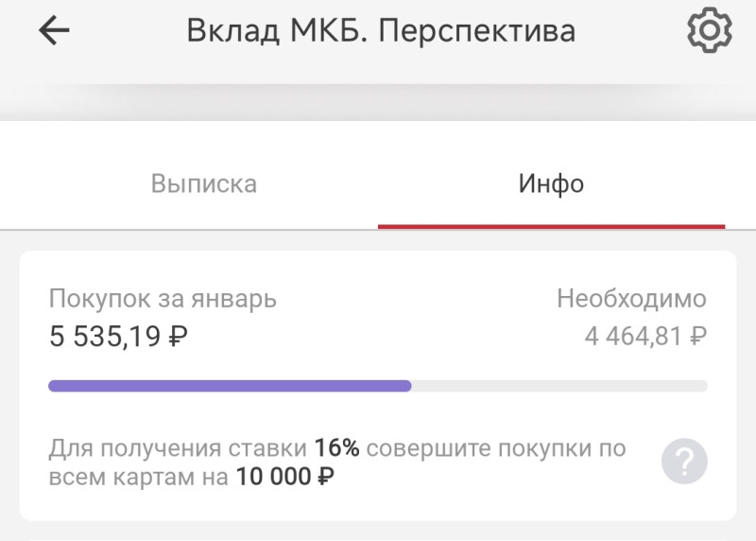
Task: Open deposit settings gear icon
Action: point(709,30)
